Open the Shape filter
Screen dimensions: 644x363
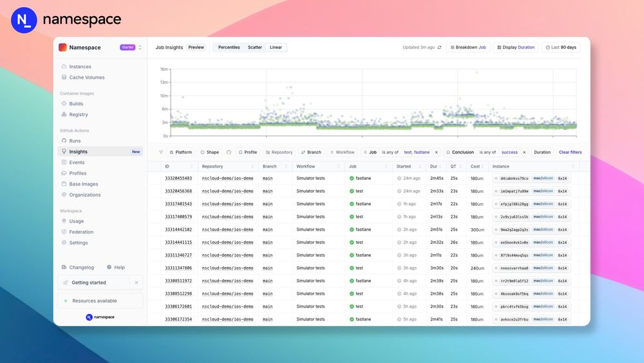tap(209, 152)
